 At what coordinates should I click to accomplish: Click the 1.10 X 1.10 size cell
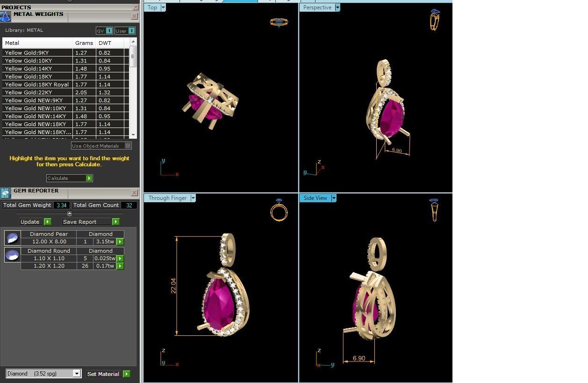click(49, 258)
